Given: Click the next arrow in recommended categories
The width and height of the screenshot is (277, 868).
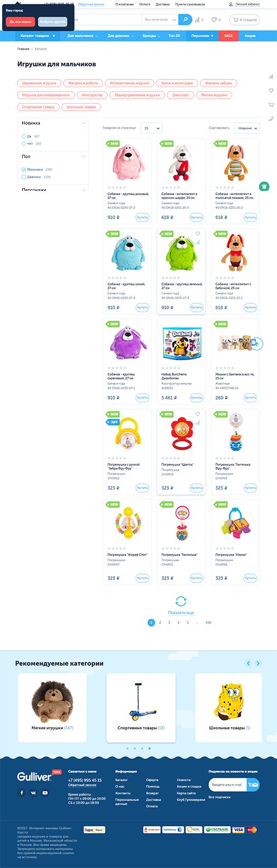Looking at the screenshot, I should click(258, 663).
